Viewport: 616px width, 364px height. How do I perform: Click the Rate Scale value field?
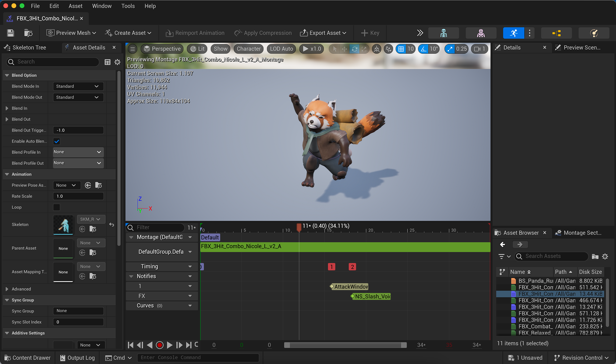tap(78, 196)
